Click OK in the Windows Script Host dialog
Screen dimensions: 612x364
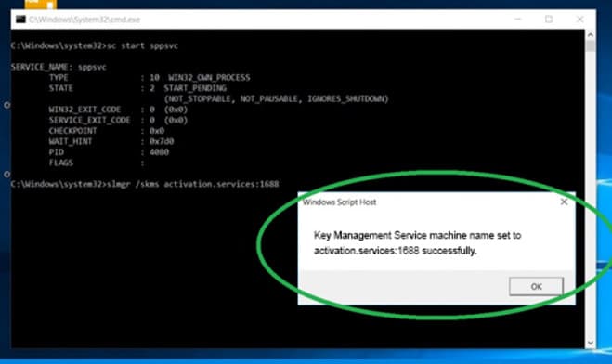536,286
